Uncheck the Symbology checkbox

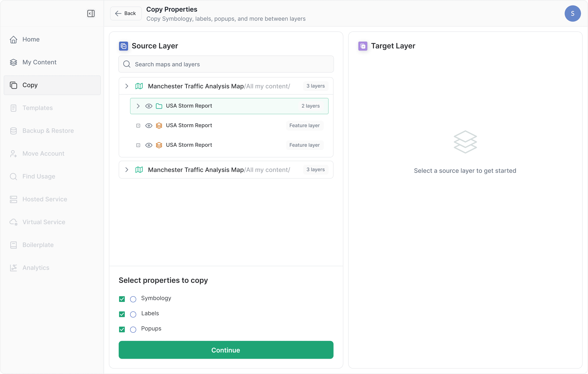pyautogui.click(x=122, y=299)
